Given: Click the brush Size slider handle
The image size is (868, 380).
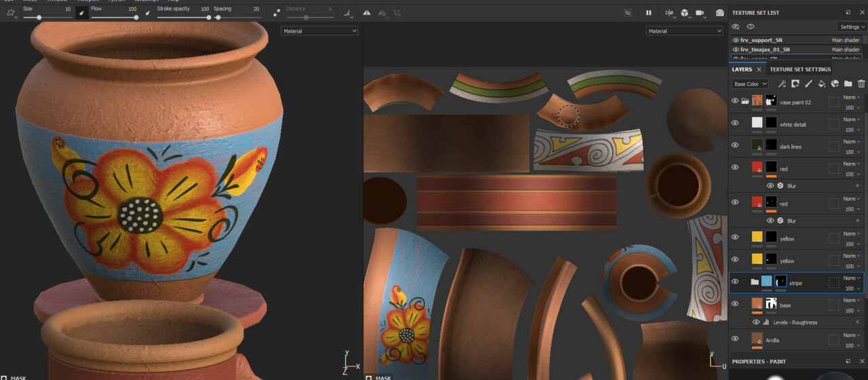Looking at the screenshot, I should tap(39, 17).
